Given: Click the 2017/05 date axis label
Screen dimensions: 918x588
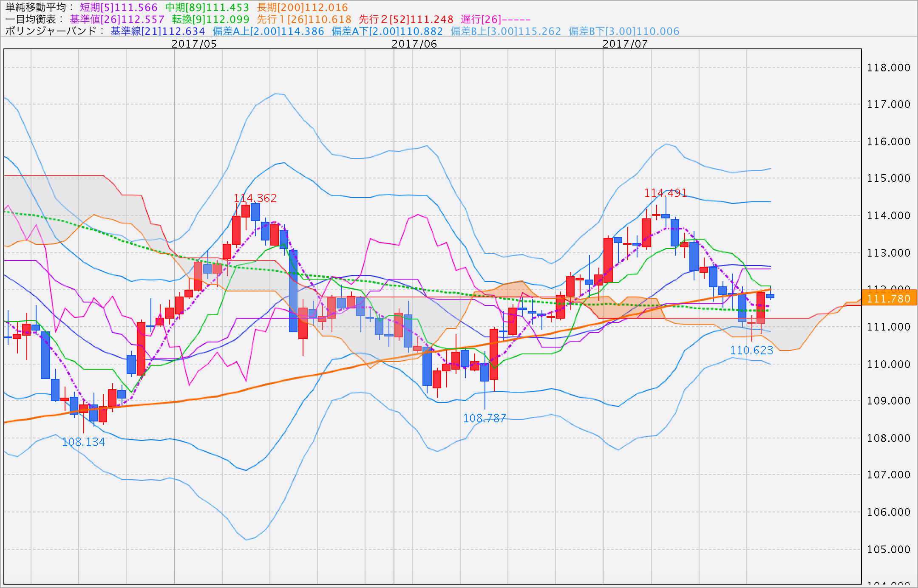Looking at the screenshot, I should click(x=194, y=44).
